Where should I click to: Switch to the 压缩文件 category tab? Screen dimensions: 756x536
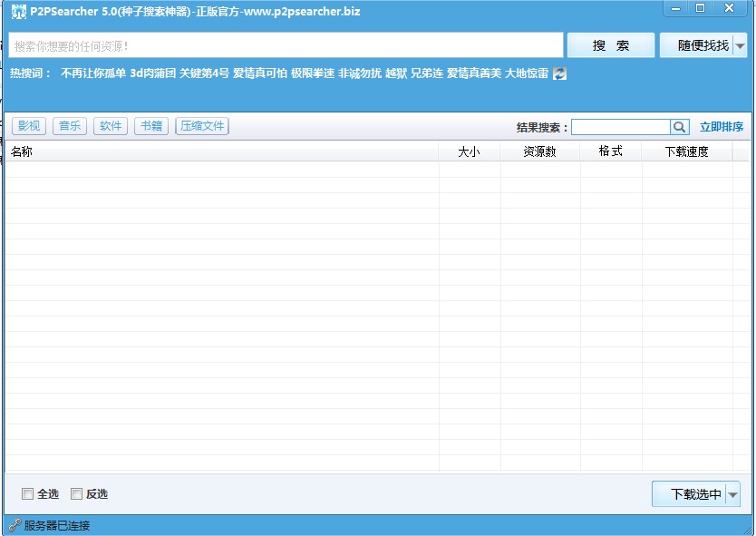(x=201, y=125)
